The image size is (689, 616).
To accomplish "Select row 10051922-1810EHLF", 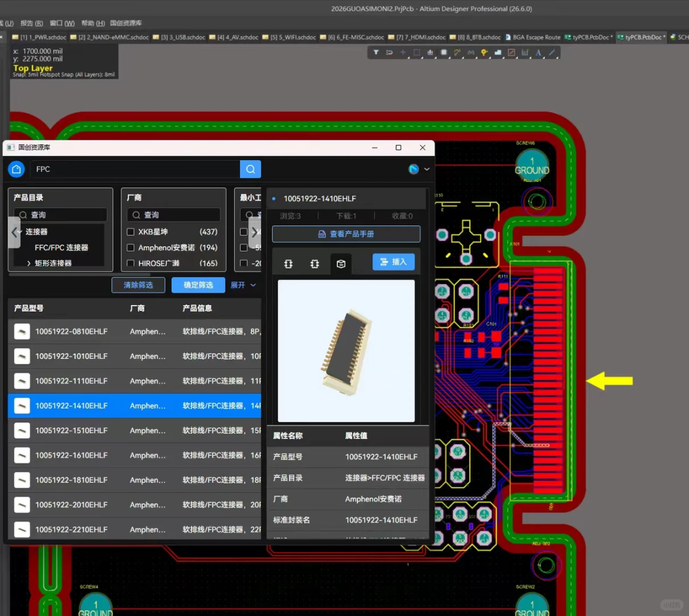I will 135,480.
